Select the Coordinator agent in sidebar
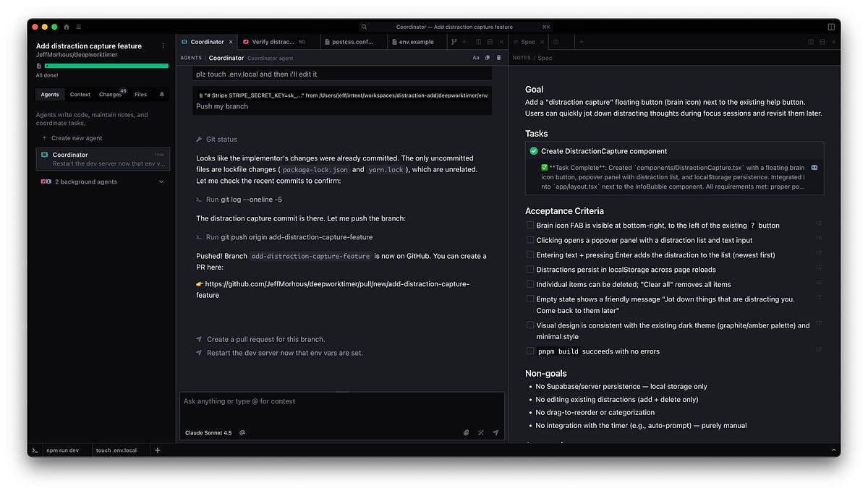The width and height of the screenshot is (868, 488). pyautogui.click(x=103, y=159)
